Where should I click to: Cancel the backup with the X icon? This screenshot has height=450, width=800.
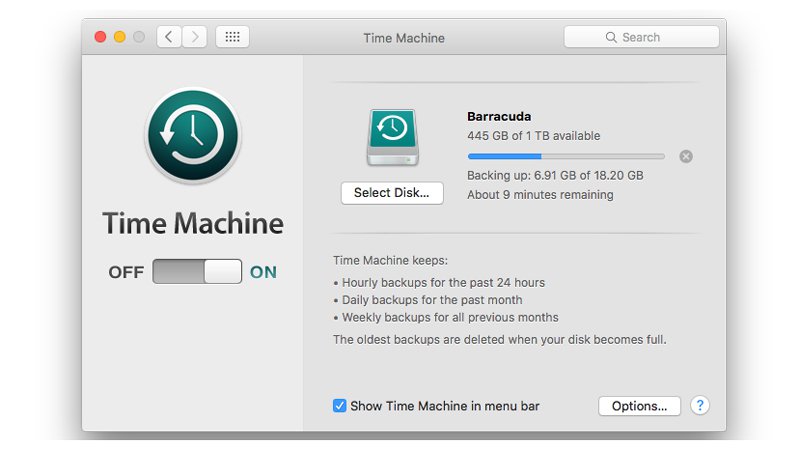(686, 157)
